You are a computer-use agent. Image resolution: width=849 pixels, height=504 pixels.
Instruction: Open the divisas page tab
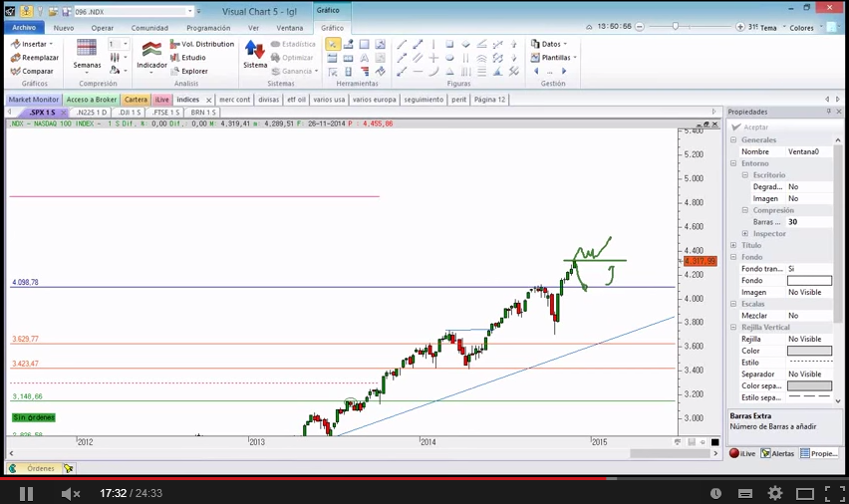tap(269, 100)
